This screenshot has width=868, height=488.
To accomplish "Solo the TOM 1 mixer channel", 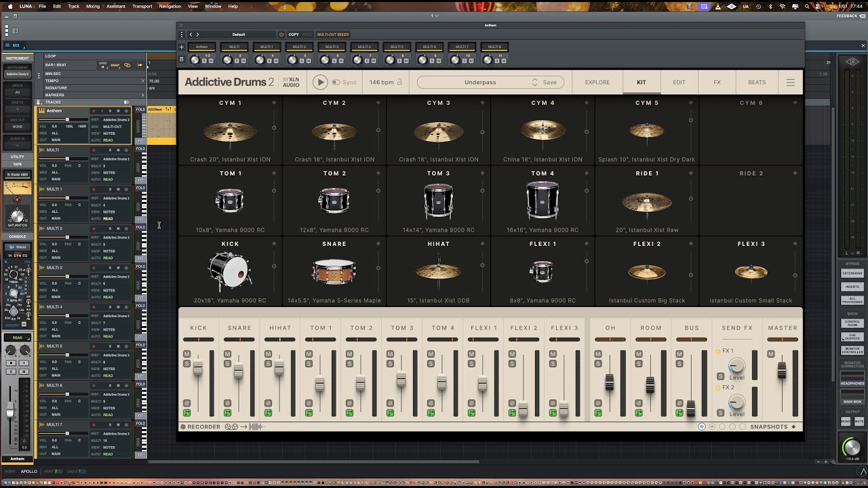I will (x=309, y=364).
